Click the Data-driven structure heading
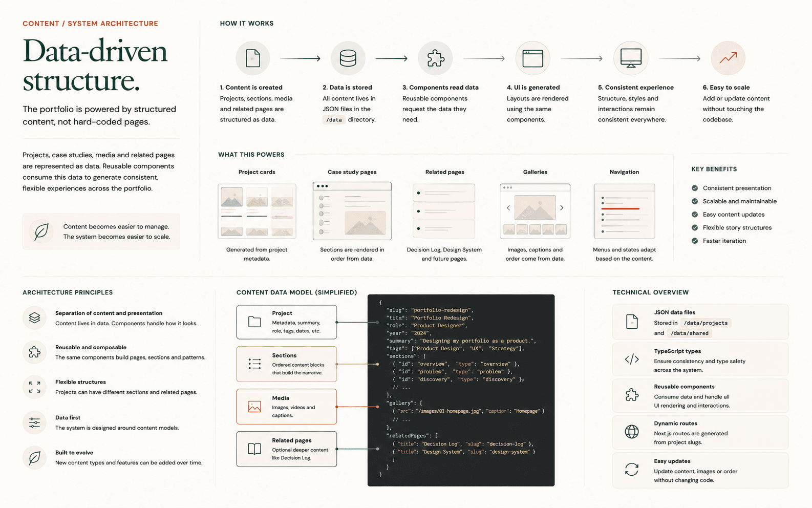 [95, 66]
